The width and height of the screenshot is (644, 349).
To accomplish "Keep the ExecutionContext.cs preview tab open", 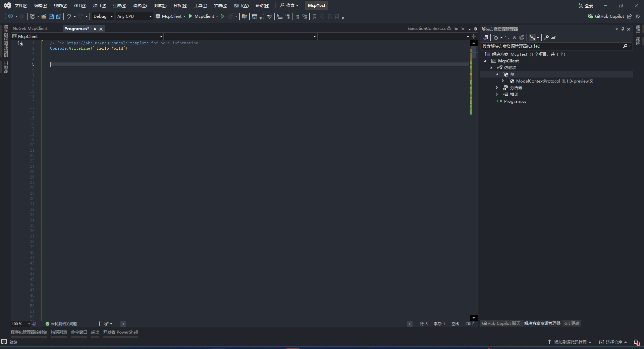I will pyautogui.click(x=456, y=29).
